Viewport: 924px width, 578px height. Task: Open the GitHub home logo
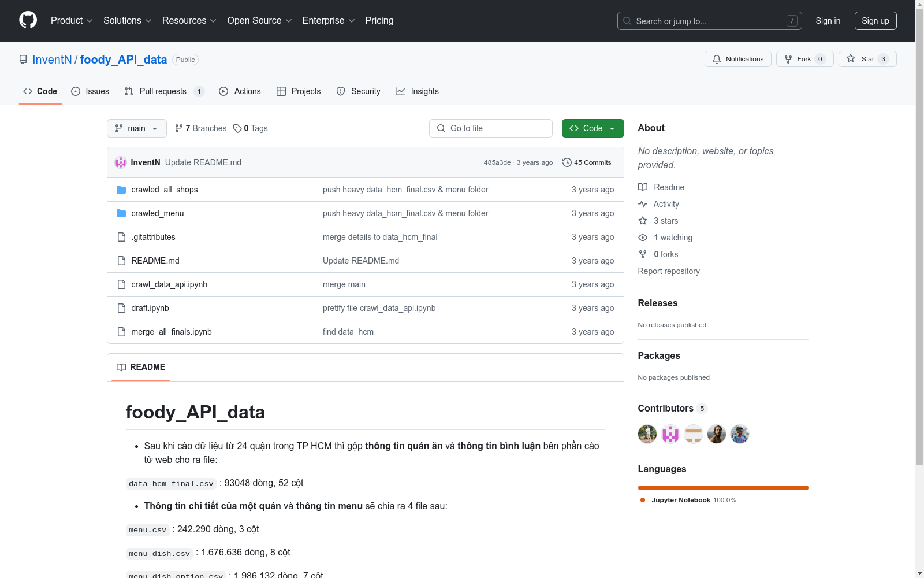[28, 20]
